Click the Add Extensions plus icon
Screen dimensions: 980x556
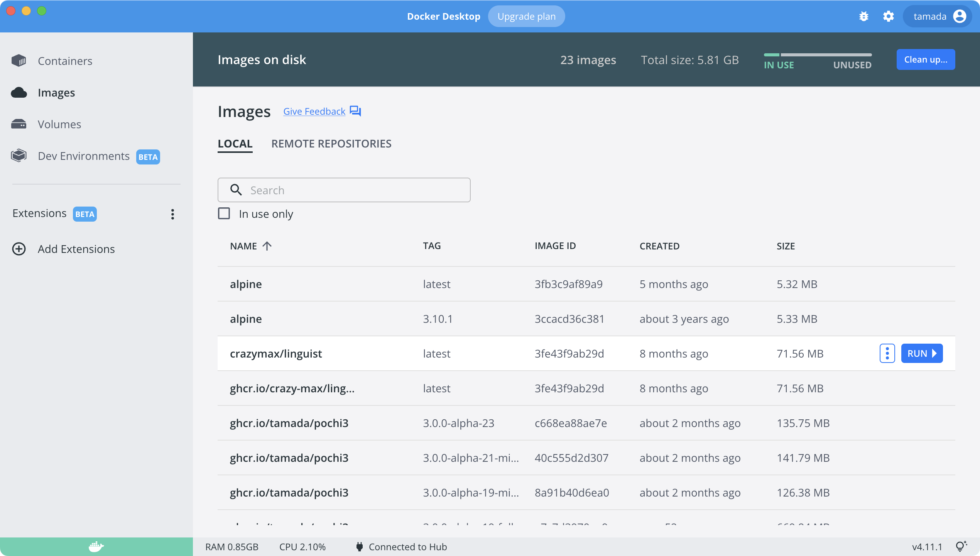point(19,249)
